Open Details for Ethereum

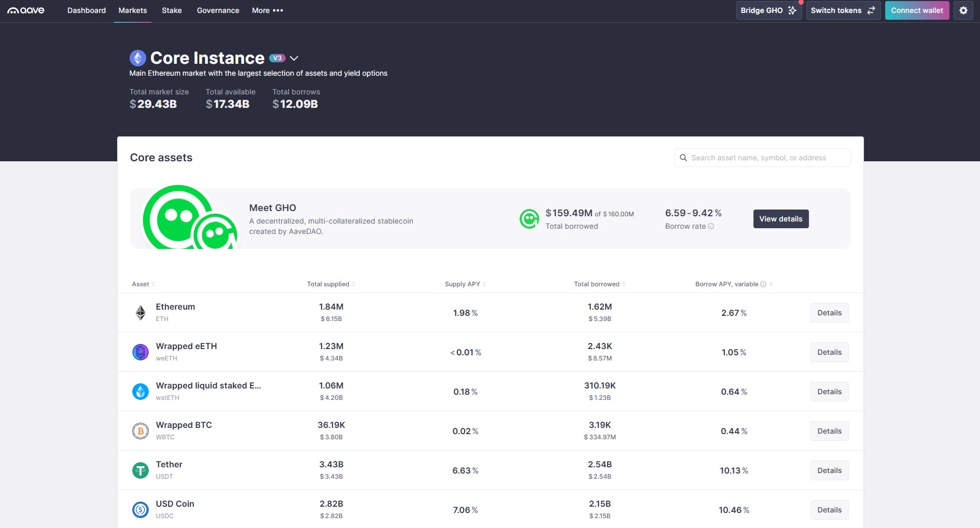(829, 313)
